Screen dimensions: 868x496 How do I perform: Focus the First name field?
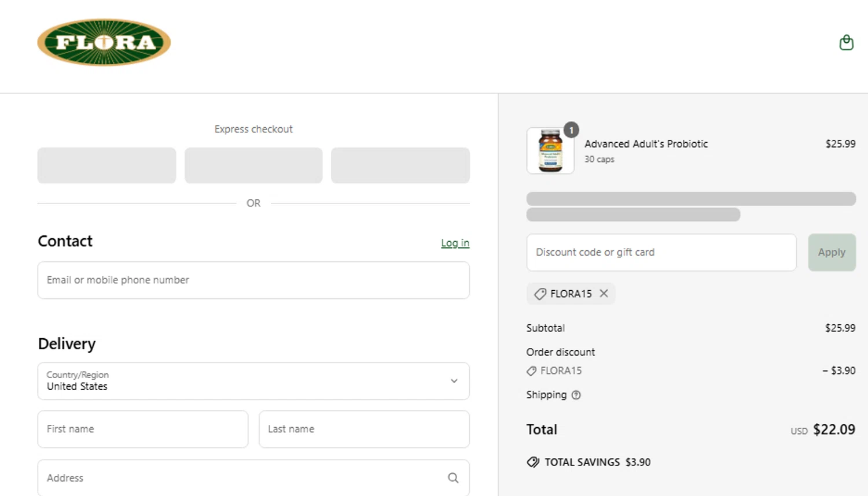143,429
